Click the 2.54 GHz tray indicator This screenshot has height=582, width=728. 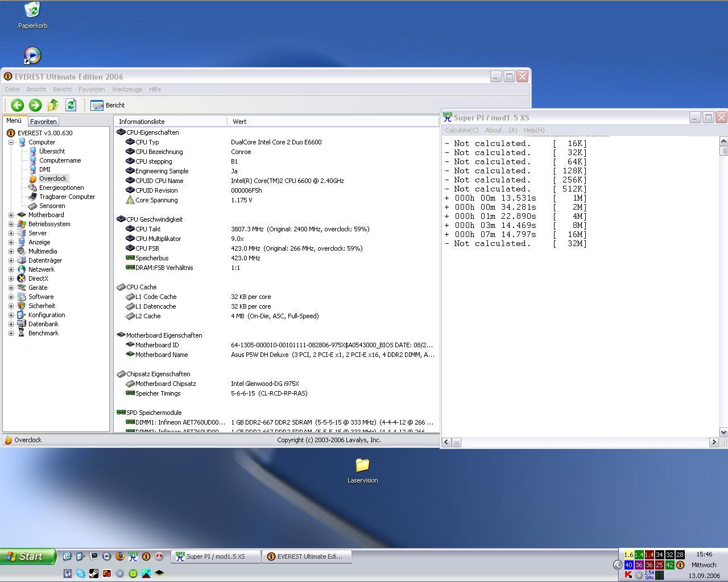pyautogui.click(x=649, y=575)
